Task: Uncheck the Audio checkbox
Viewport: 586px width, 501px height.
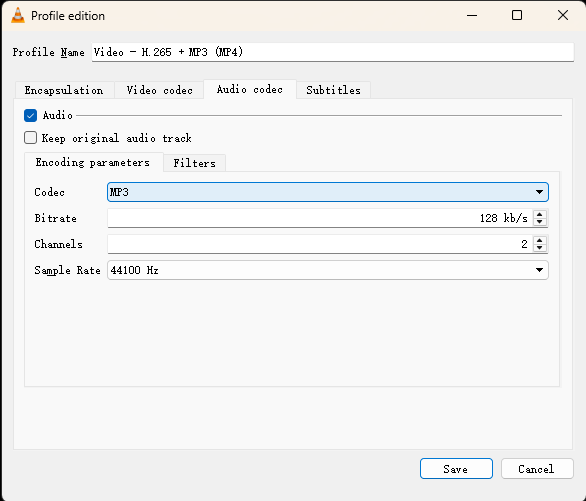Action: pos(30,115)
